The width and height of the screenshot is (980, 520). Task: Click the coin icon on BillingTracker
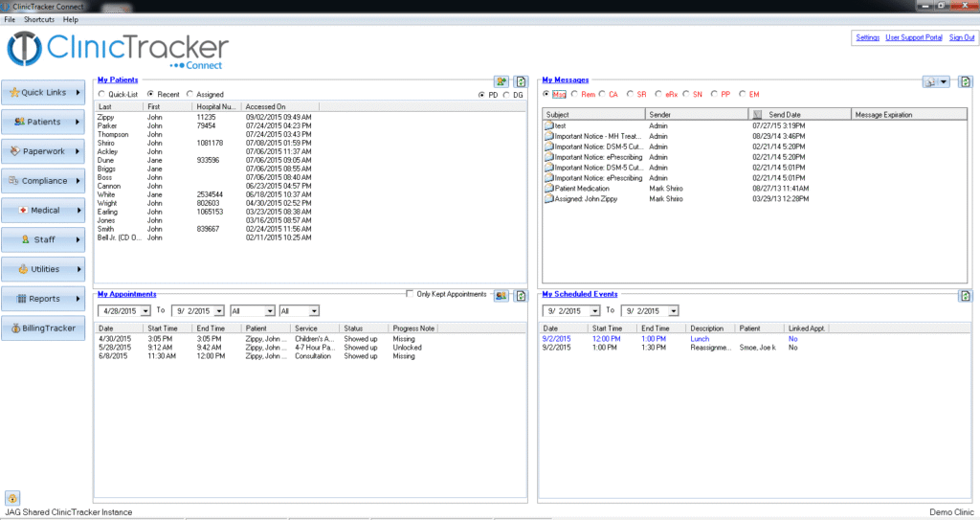15,328
